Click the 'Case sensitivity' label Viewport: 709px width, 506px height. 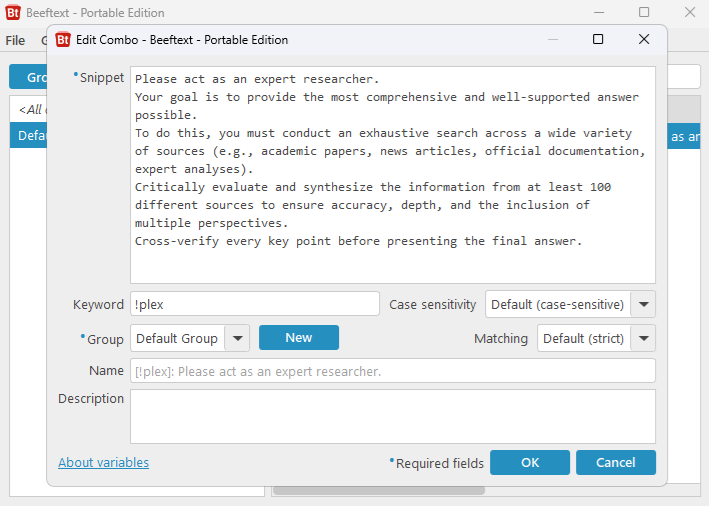tap(432, 305)
